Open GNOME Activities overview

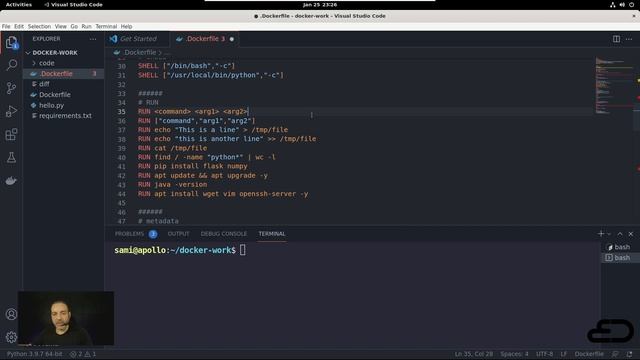point(19,5)
